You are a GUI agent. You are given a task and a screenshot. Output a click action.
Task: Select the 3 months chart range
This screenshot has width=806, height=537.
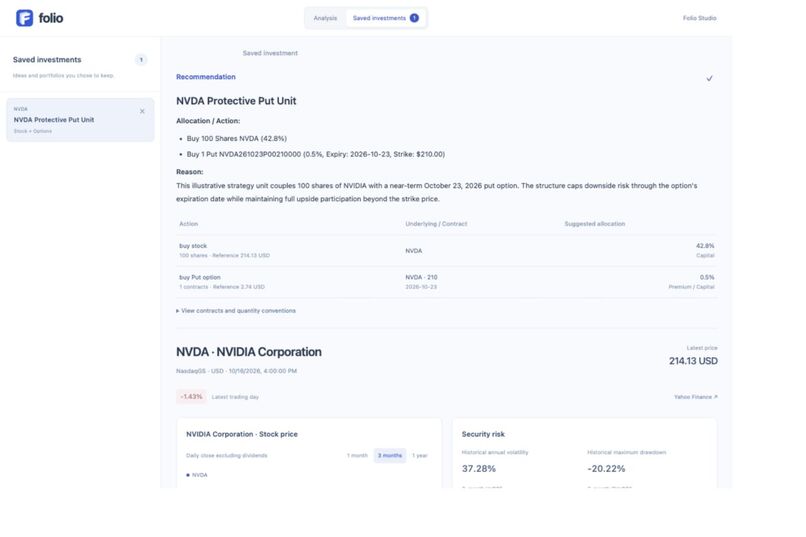(x=390, y=455)
